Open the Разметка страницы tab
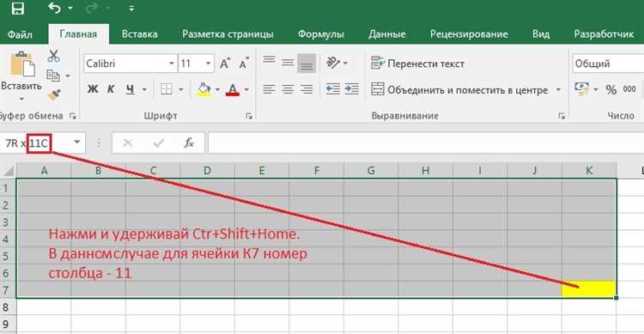644x334 pixels. pyautogui.click(x=228, y=34)
